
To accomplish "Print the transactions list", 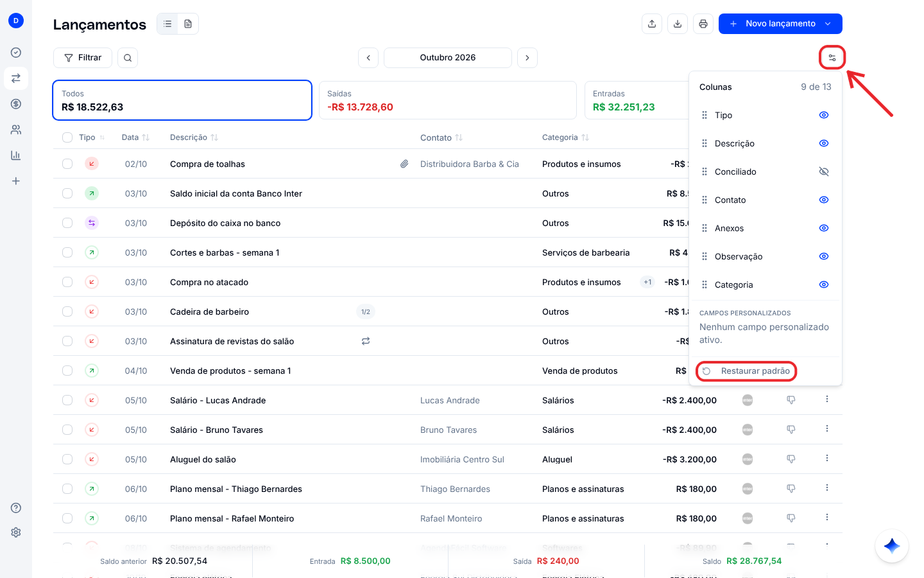I will tap(703, 24).
